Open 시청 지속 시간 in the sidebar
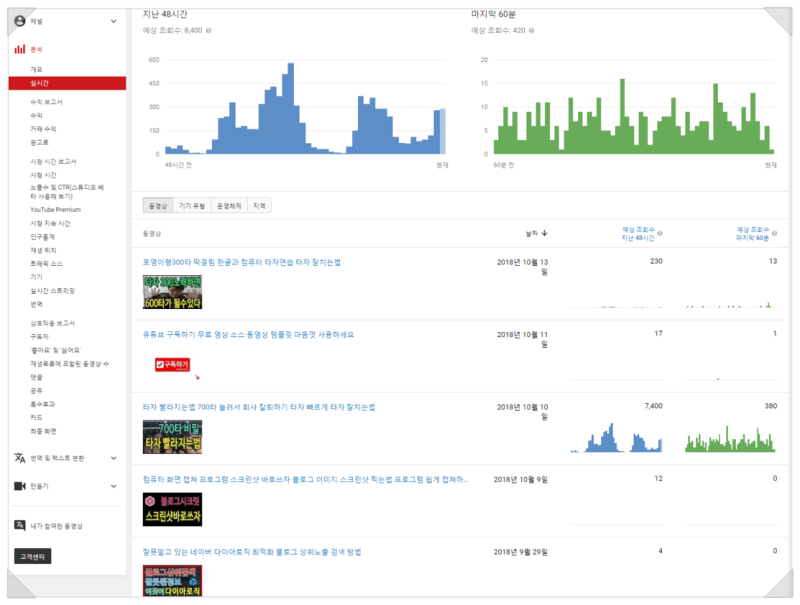Screen dimensions: 800x605 pyautogui.click(x=50, y=223)
